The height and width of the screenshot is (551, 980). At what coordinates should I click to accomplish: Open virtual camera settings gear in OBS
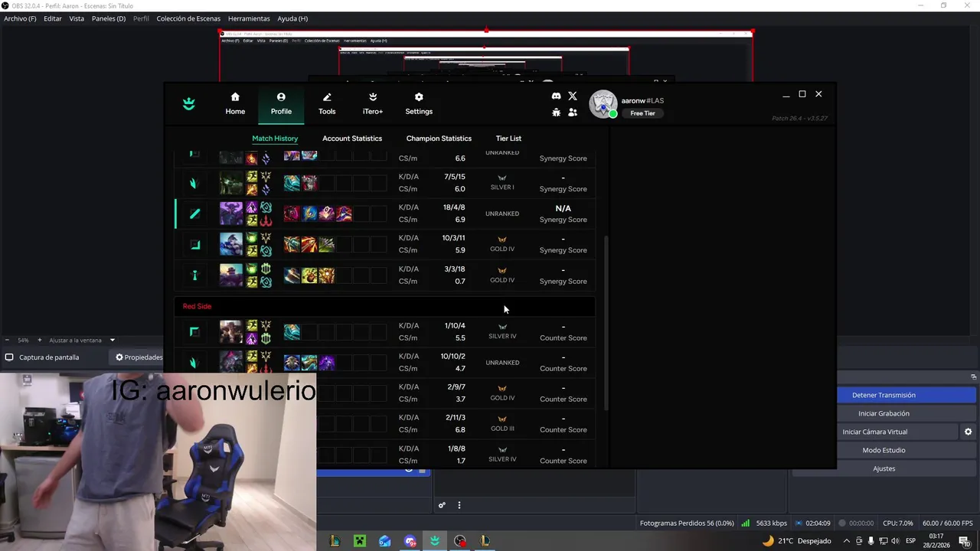point(968,432)
